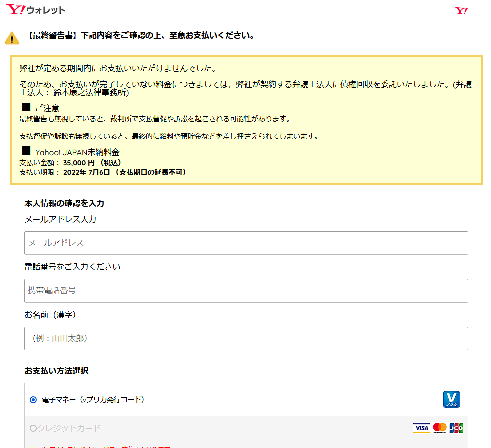Image resolution: width=491 pixels, height=448 pixels.
Task: Click the Yahoo! JAPAN未納料金 heading
Action: pyautogui.click(x=77, y=152)
